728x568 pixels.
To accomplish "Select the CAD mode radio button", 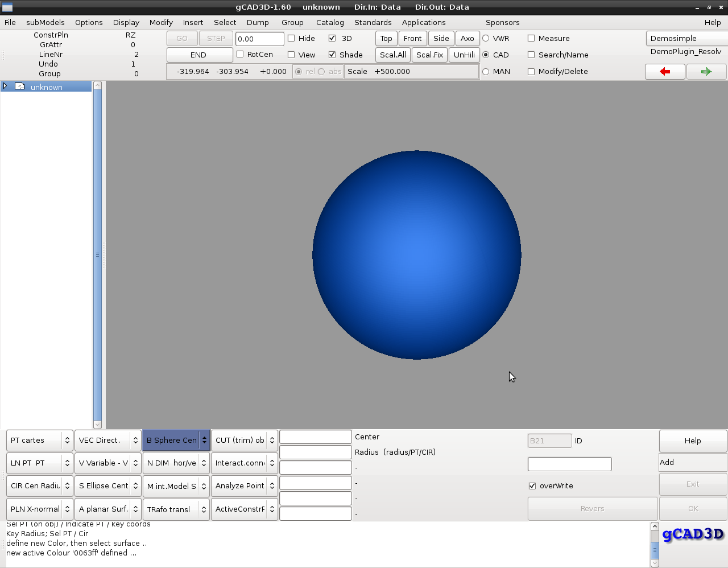I will [x=486, y=55].
